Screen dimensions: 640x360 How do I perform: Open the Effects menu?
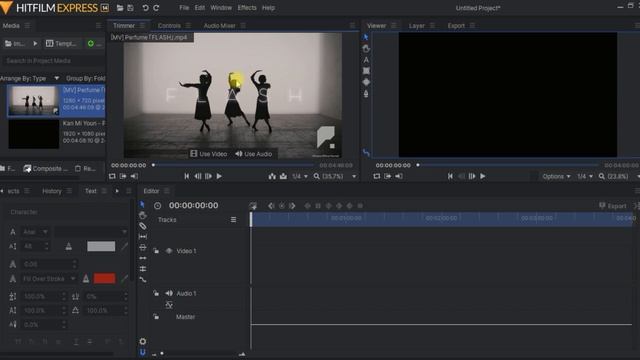pyautogui.click(x=247, y=8)
